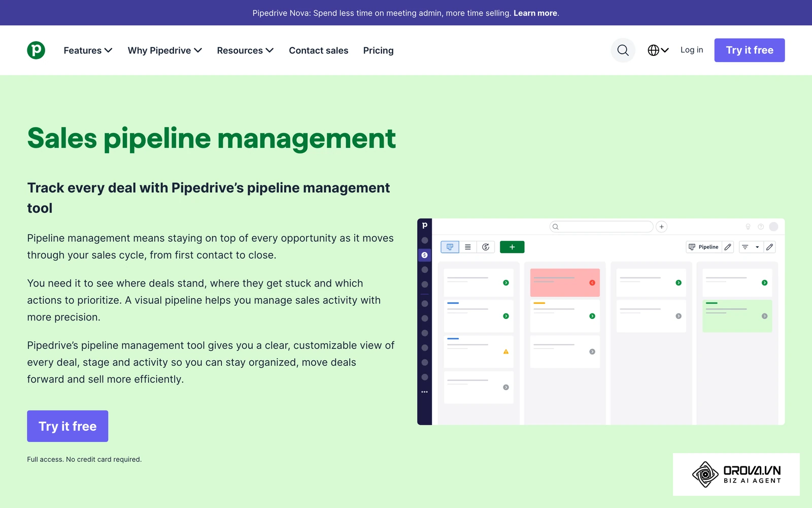Click the list view icon in screenshot

(x=468, y=247)
